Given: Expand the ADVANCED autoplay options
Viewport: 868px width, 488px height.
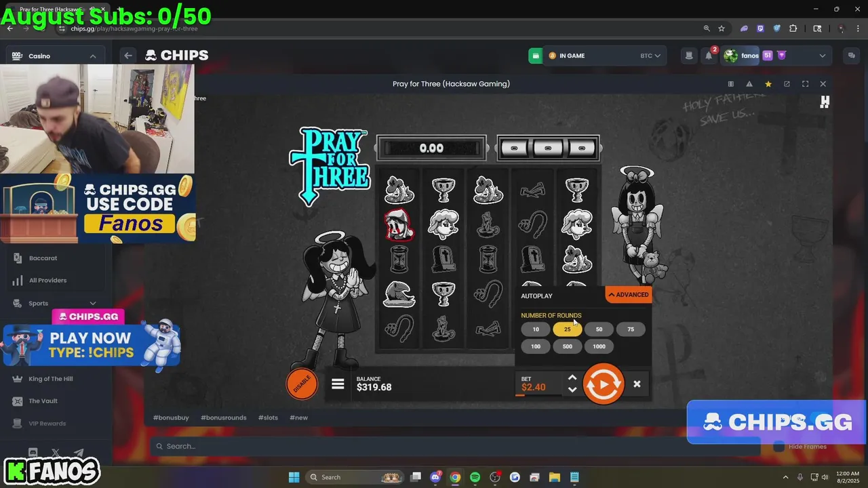Looking at the screenshot, I should point(629,295).
